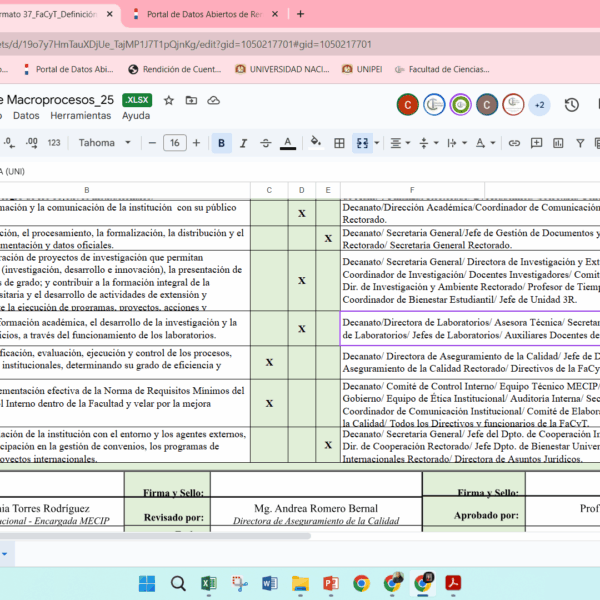
Task: Click the insert comment icon
Action: (x=536, y=143)
